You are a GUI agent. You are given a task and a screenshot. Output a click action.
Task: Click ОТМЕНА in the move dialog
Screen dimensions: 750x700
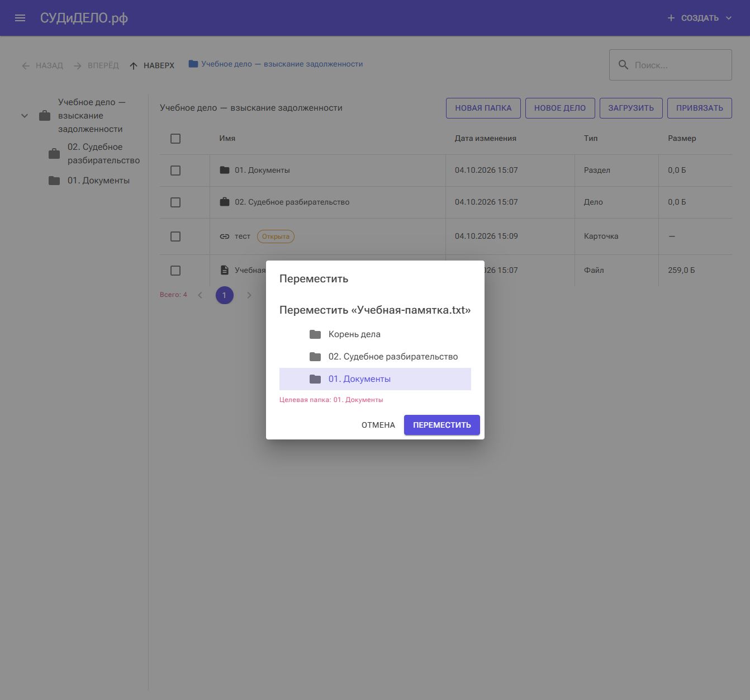(x=378, y=425)
